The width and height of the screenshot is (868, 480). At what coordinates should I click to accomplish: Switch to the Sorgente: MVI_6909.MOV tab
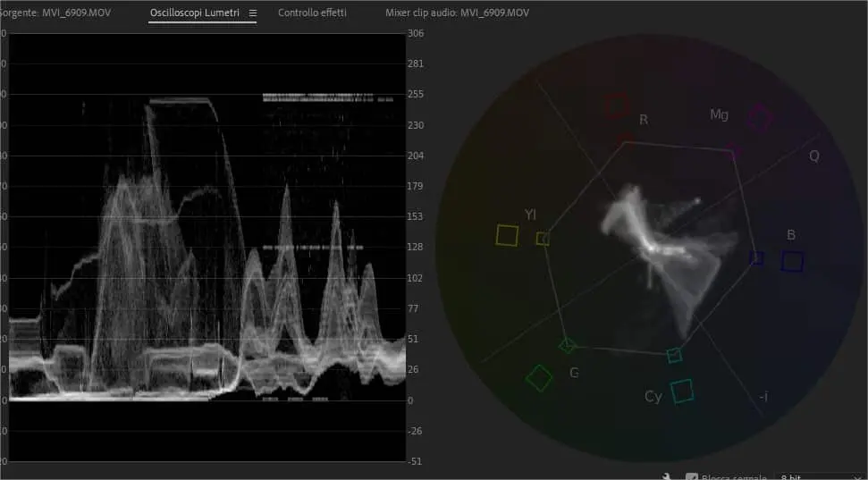pyautogui.click(x=55, y=13)
